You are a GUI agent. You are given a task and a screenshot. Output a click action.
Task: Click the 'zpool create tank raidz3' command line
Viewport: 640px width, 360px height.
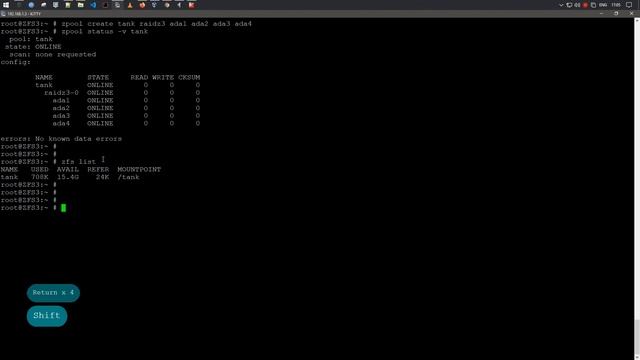157,24
